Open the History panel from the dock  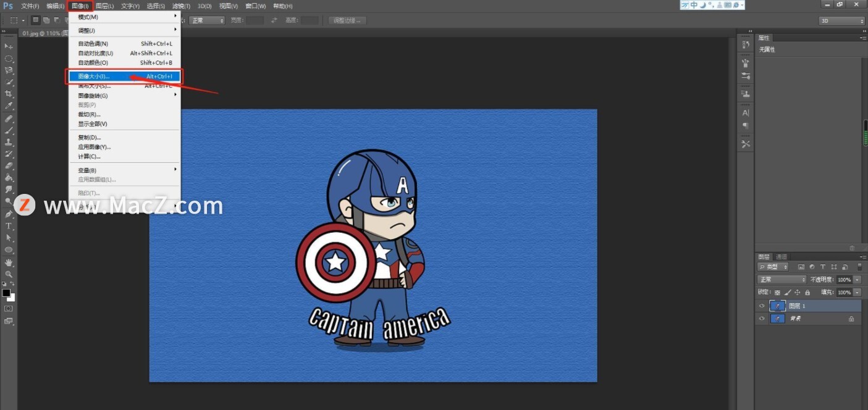[x=746, y=44]
